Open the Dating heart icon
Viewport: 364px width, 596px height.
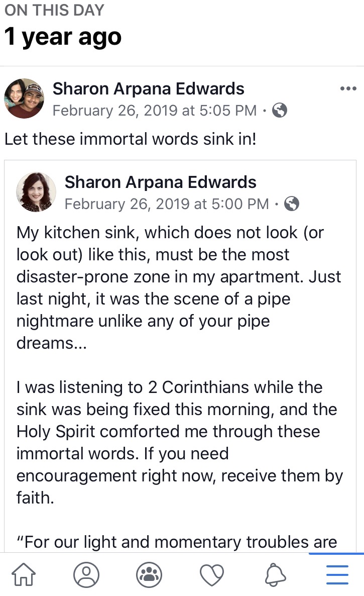click(x=211, y=574)
